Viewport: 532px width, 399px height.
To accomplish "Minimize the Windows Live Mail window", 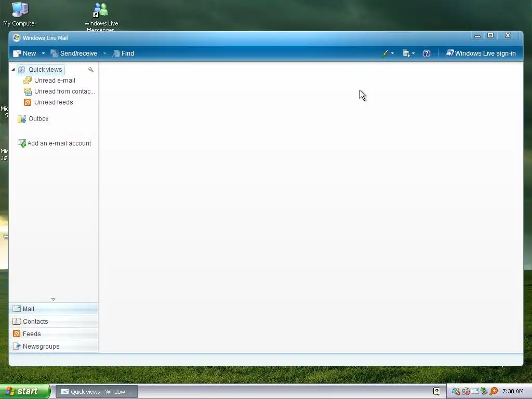I will (x=477, y=36).
